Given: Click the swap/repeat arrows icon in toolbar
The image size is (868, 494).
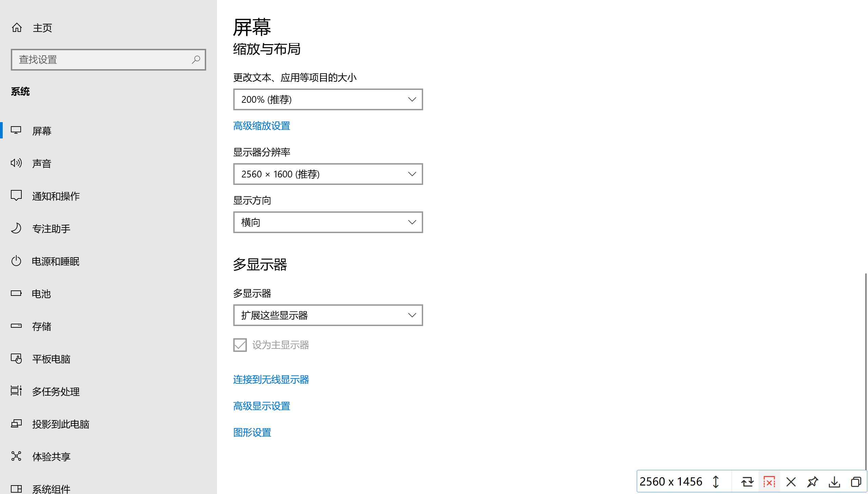Looking at the screenshot, I should (x=747, y=482).
